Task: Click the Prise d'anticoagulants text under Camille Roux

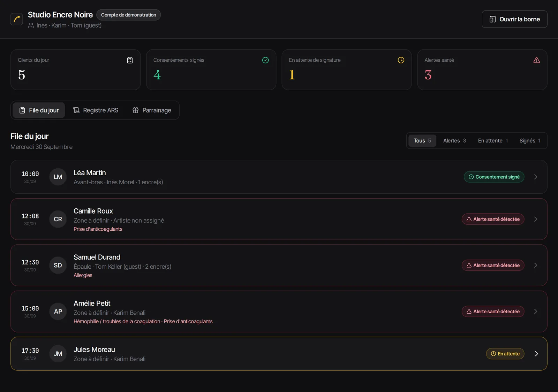Action: pos(98,229)
